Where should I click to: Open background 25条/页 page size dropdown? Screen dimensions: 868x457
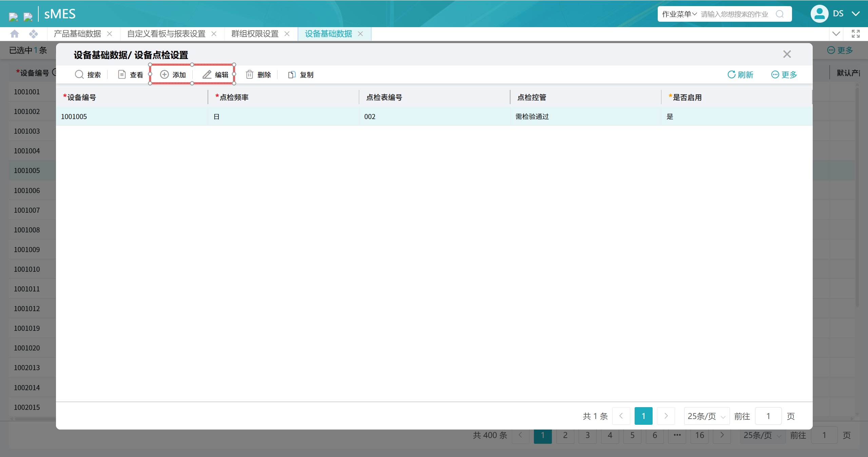click(763, 435)
